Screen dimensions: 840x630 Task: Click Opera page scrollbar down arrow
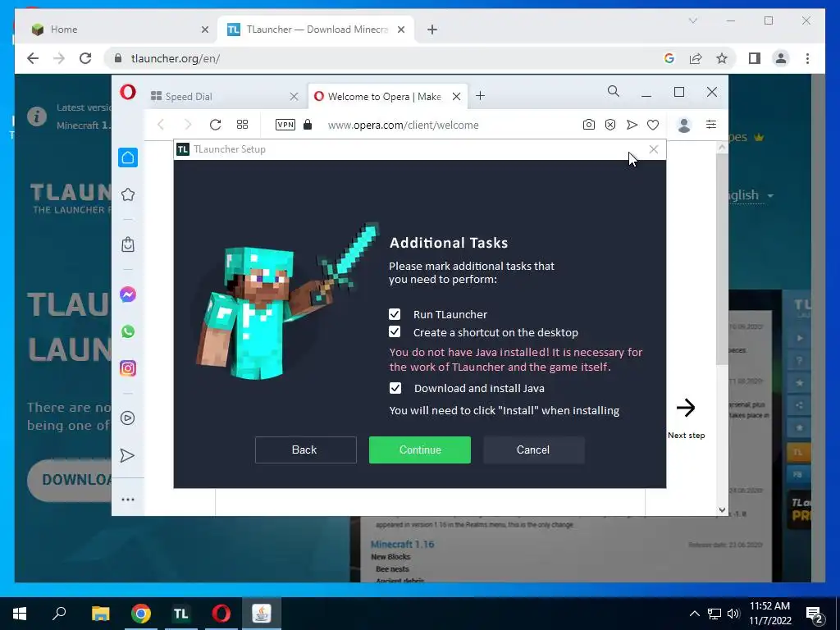point(722,509)
